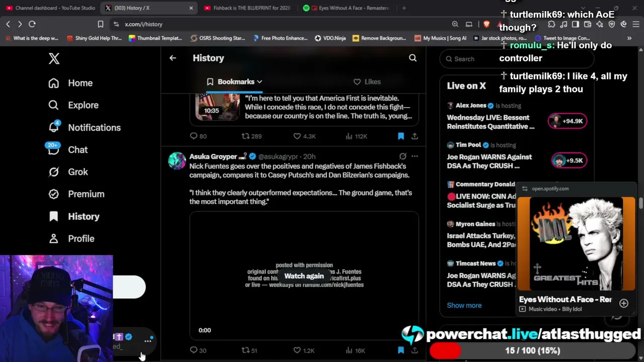Click the X logo in the sidebar
644x362 pixels.
point(54,58)
